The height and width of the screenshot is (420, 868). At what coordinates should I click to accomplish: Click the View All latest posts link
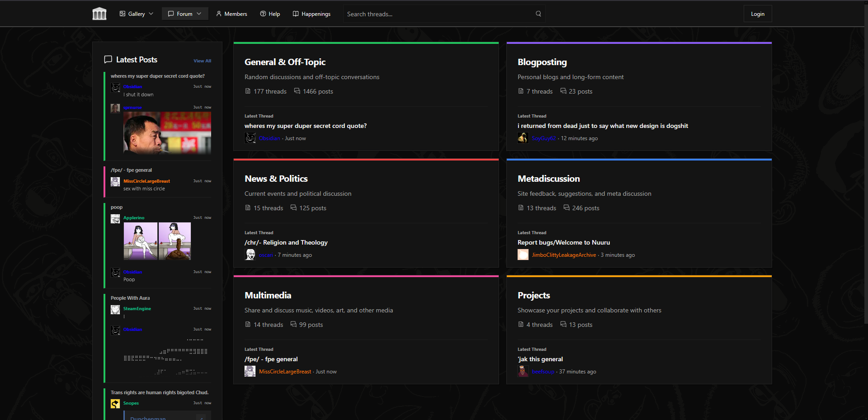202,61
